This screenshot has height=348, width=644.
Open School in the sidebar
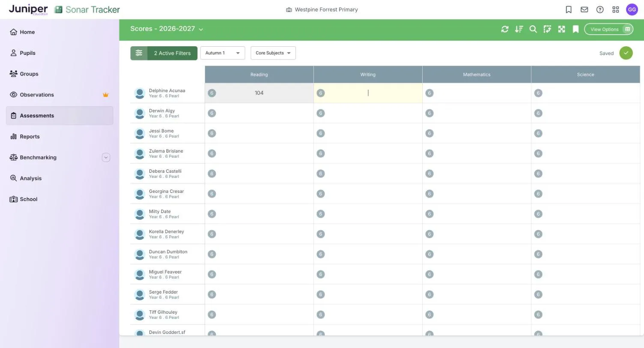(x=60, y=199)
